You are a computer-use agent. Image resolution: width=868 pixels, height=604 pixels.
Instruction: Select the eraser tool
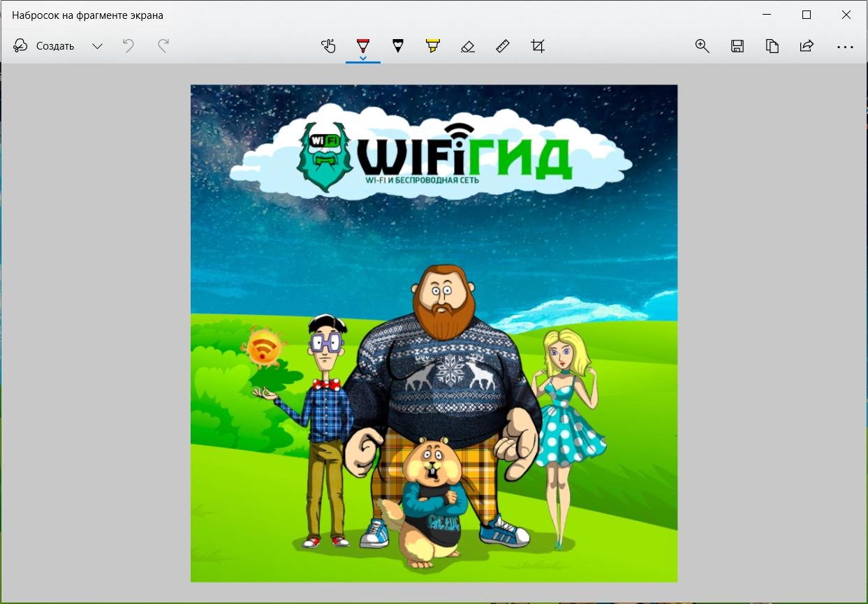468,46
